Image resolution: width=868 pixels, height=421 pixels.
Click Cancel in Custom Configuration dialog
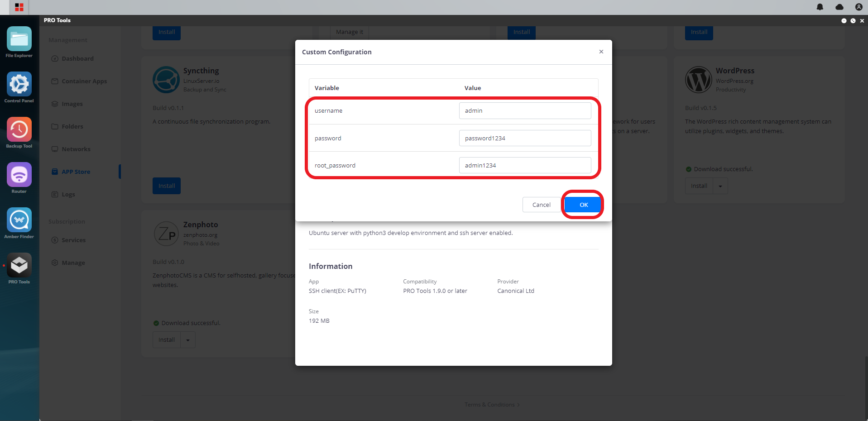point(542,205)
